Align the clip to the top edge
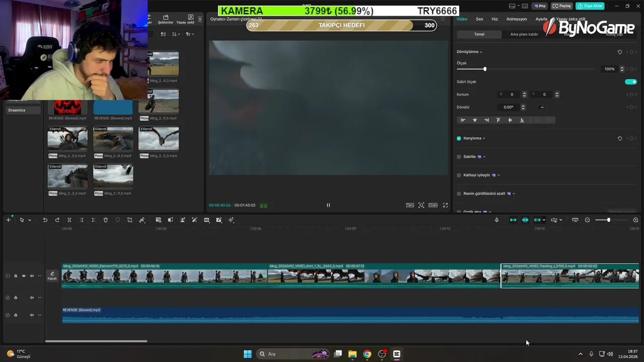This screenshot has height=362, width=644. click(498, 120)
